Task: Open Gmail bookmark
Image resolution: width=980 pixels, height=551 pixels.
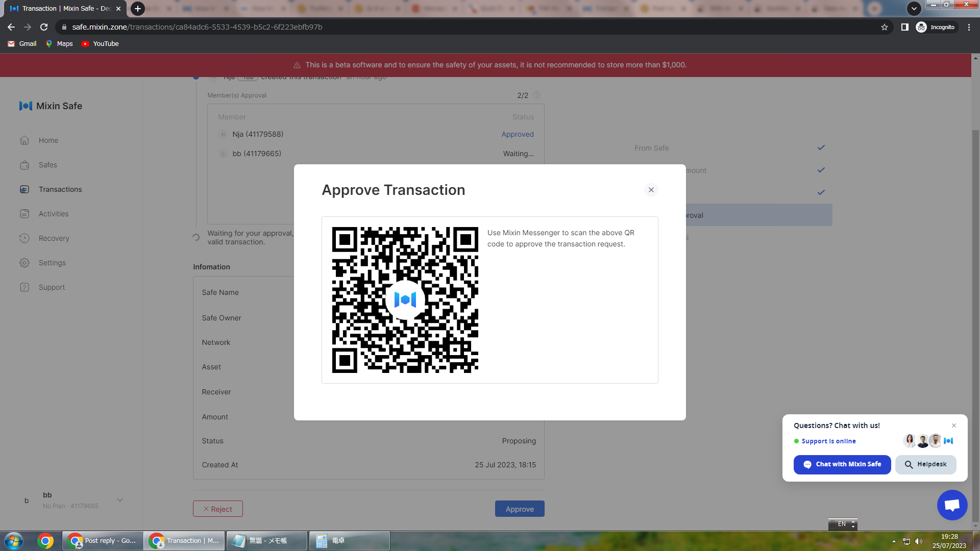Action: coord(22,44)
